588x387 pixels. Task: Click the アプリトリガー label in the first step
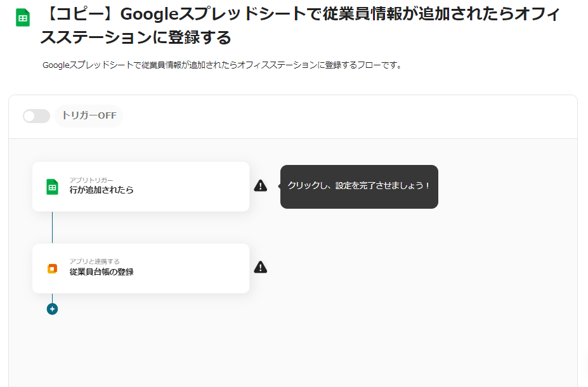(91, 180)
